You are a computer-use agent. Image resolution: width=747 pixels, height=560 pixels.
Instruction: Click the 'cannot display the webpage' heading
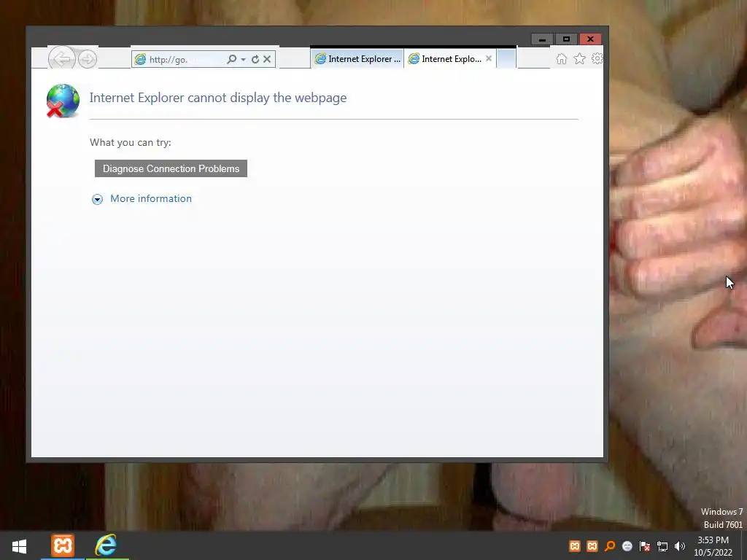[x=218, y=98]
